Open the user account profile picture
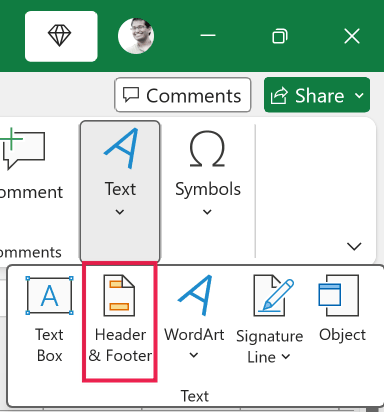 (x=136, y=36)
